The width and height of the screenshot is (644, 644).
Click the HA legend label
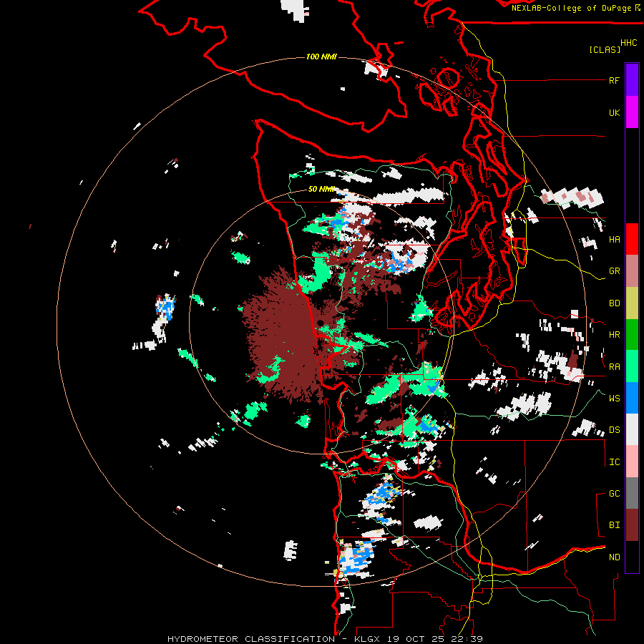point(614,240)
